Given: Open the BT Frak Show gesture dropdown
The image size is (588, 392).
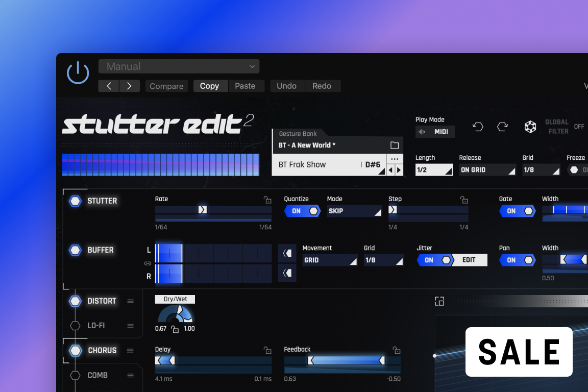Looking at the screenshot, I should (x=329, y=165).
